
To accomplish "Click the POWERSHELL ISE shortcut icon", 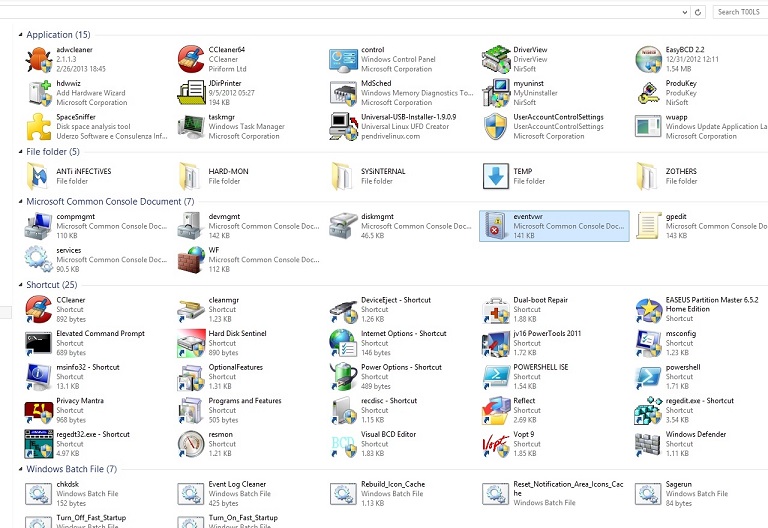I will point(496,377).
